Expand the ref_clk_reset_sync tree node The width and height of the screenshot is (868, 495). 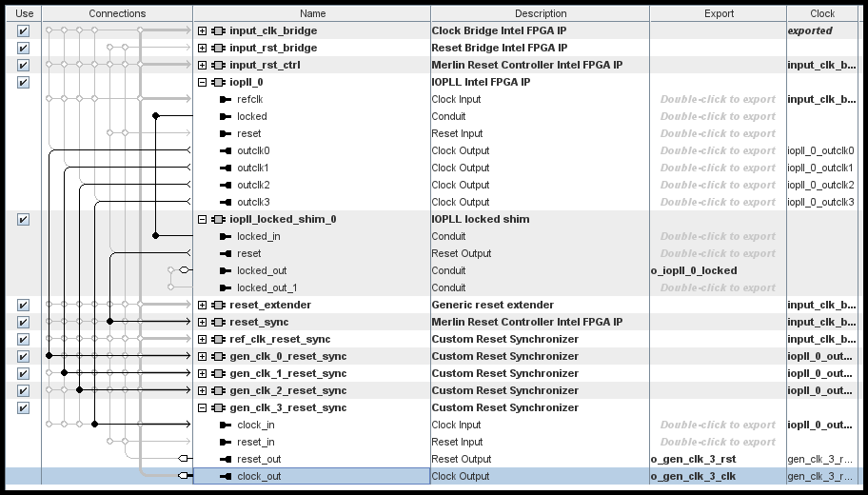point(202,339)
